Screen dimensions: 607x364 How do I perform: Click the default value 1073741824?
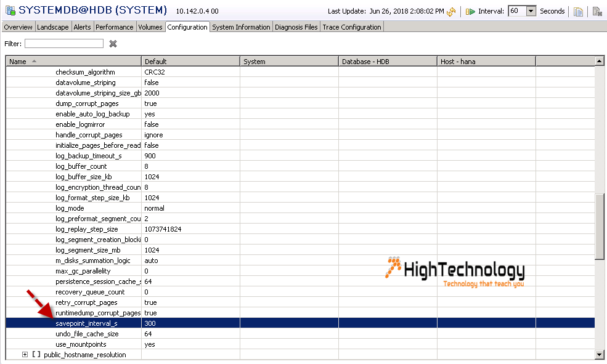(163, 229)
